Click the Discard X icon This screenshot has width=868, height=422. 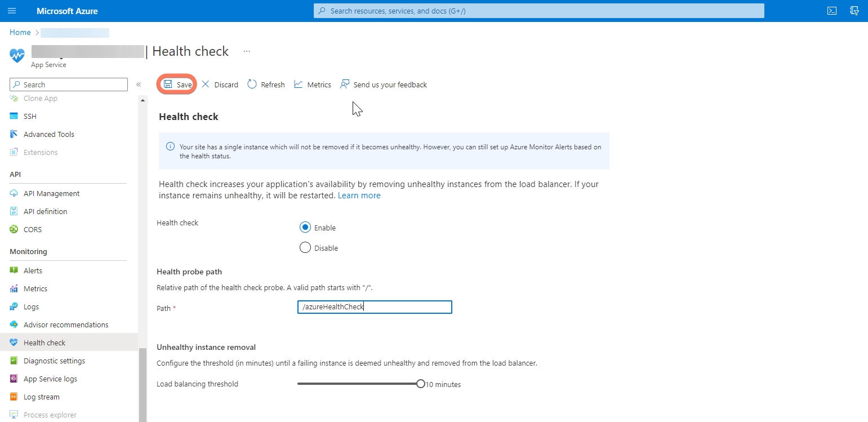206,84
